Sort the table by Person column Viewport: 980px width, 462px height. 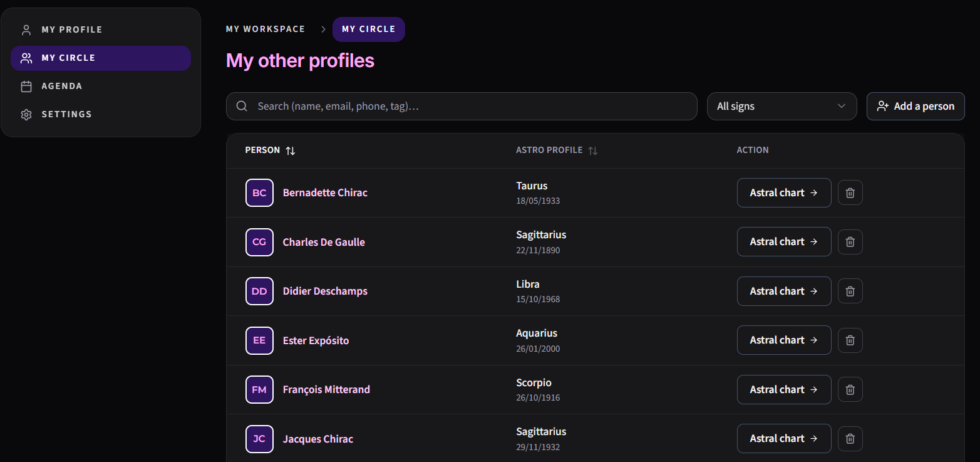[270, 150]
